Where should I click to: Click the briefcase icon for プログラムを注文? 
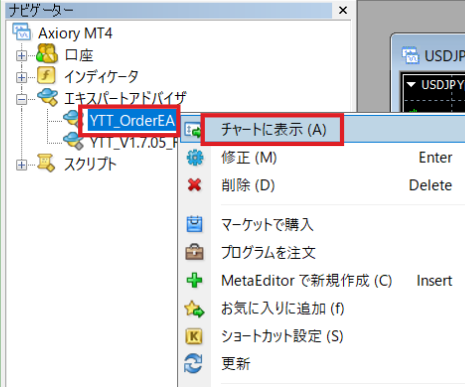pyautogui.click(x=194, y=252)
